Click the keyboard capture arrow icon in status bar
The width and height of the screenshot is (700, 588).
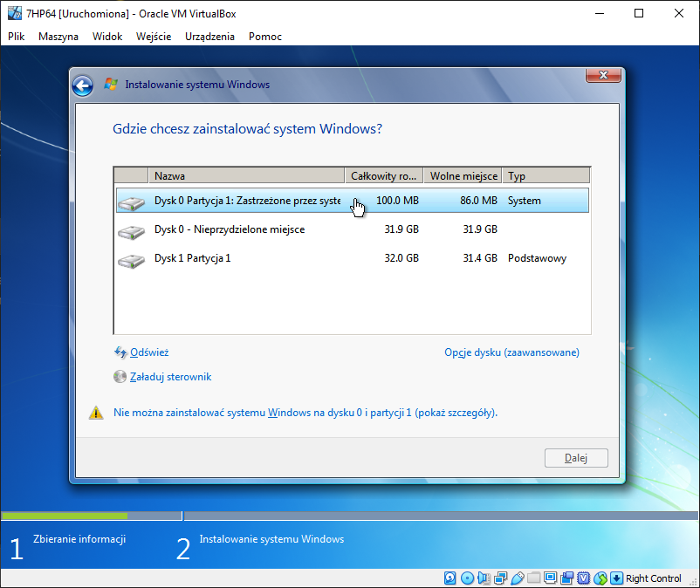pyautogui.click(x=616, y=578)
